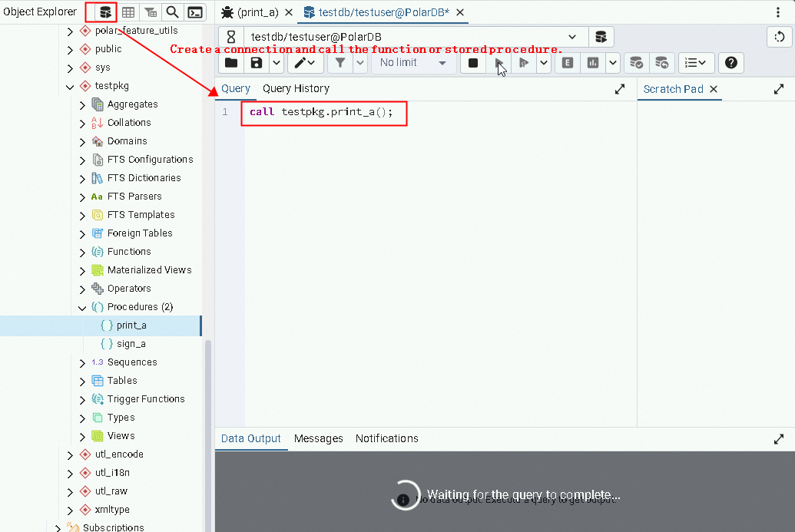
Task: Open the Messages tab
Action: pyautogui.click(x=319, y=438)
